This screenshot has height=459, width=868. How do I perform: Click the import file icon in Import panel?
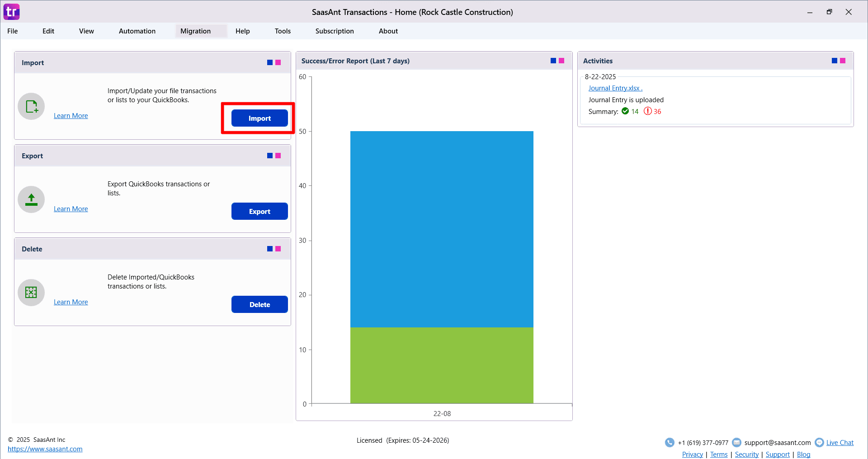(31, 107)
